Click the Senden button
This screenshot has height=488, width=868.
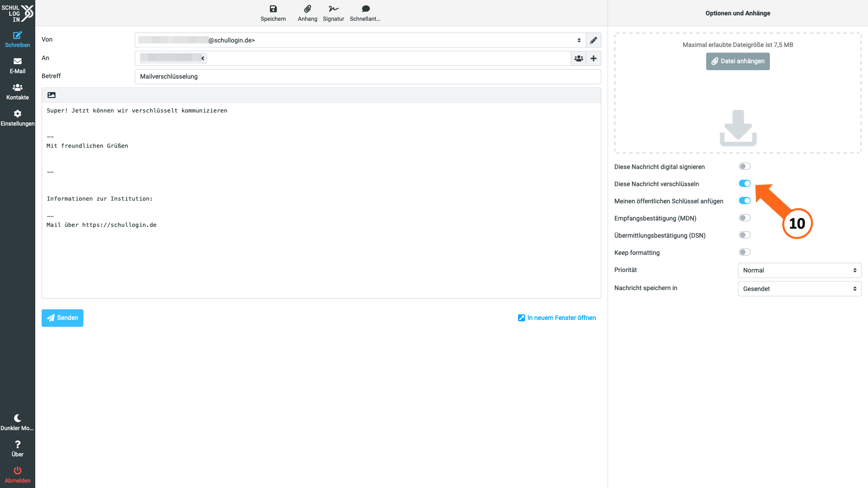62,318
